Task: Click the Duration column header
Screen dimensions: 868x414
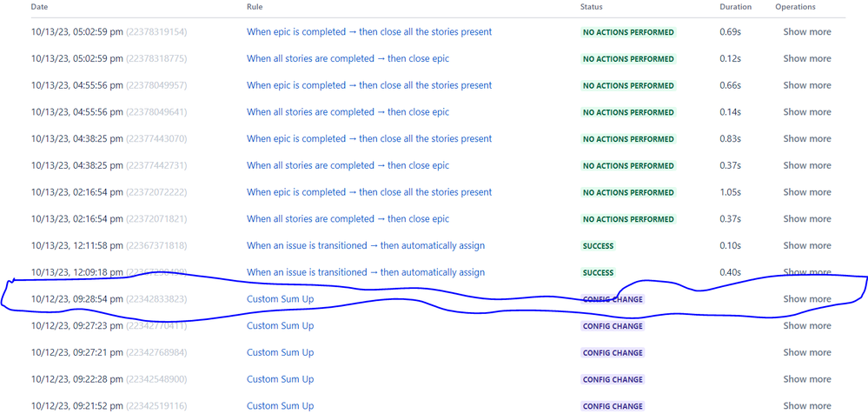Action: pyautogui.click(x=736, y=7)
